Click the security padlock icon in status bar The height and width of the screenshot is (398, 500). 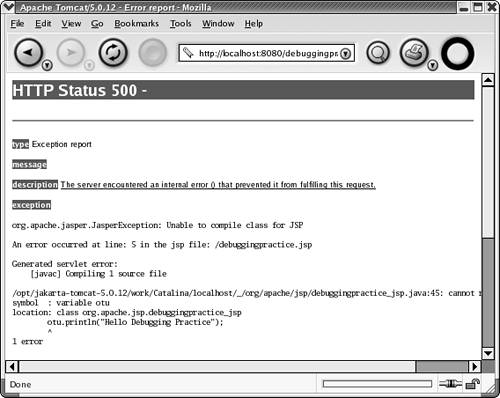point(473,384)
